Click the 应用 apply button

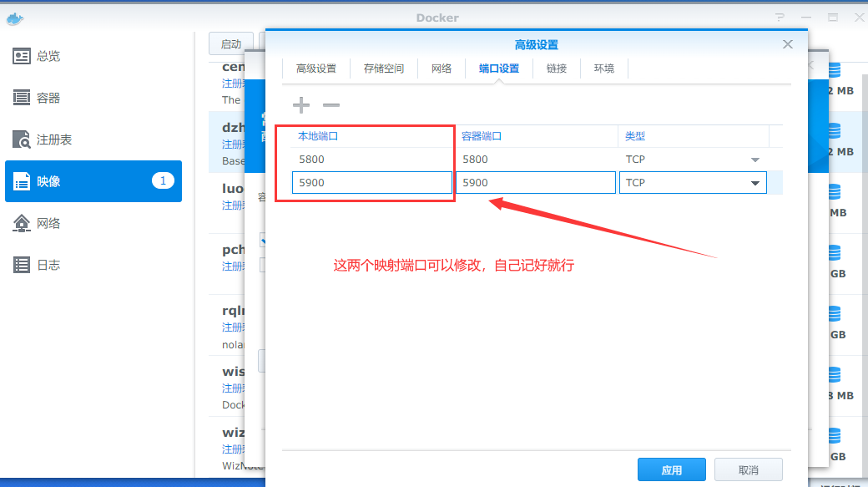pos(671,470)
